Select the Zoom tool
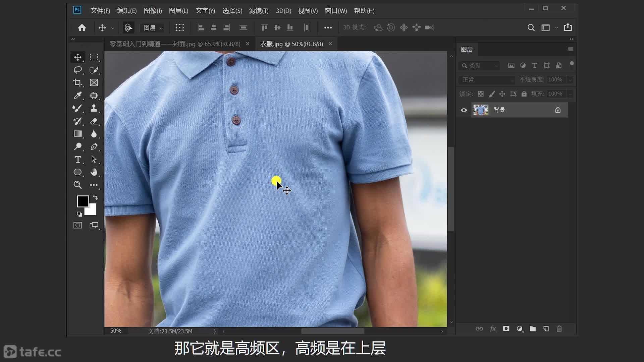 tap(78, 185)
